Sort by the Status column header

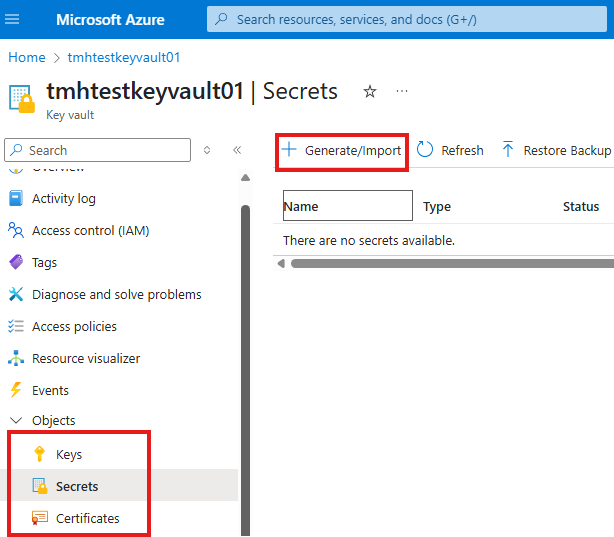581,206
